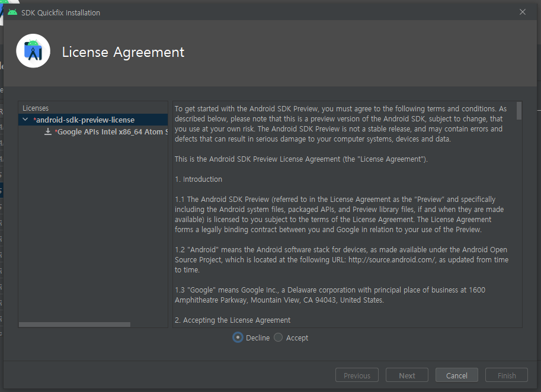
Task: Select the android-sdk-preview-license tree row
Action: click(x=93, y=120)
